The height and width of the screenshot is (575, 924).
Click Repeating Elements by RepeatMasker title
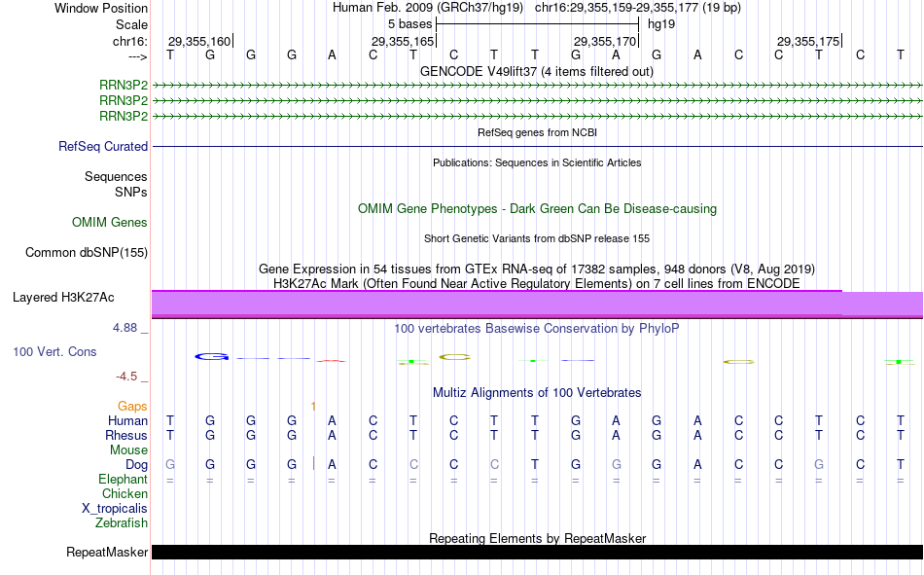coord(537,538)
